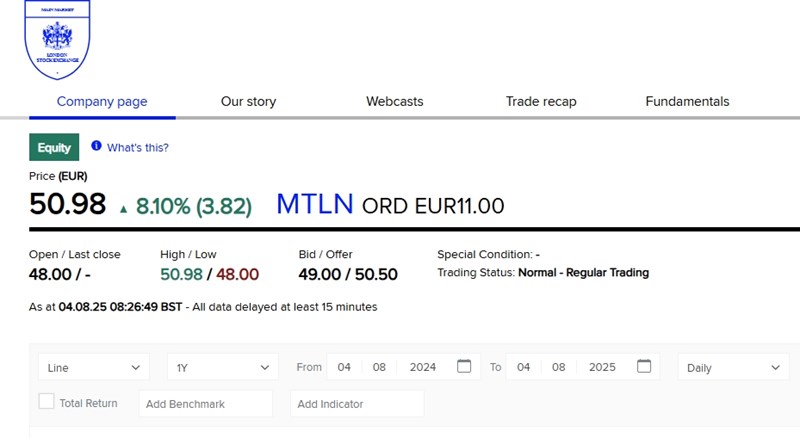Image resolution: width=800 pixels, height=438 pixels.
Task: Go to the Trade recap tab
Action: click(541, 102)
